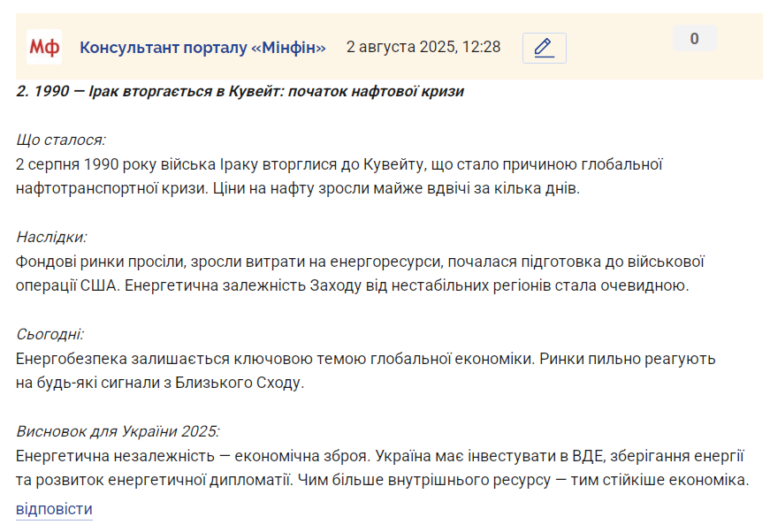Click the line mentioning «Близького Сходу»
The image size is (770, 532).
pos(160,383)
